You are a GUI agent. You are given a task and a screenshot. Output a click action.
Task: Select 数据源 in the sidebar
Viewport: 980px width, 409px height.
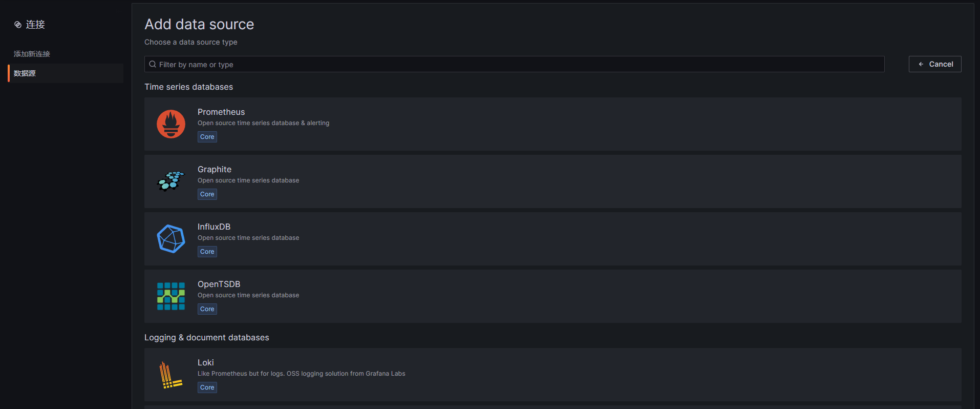pyautogui.click(x=25, y=73)
